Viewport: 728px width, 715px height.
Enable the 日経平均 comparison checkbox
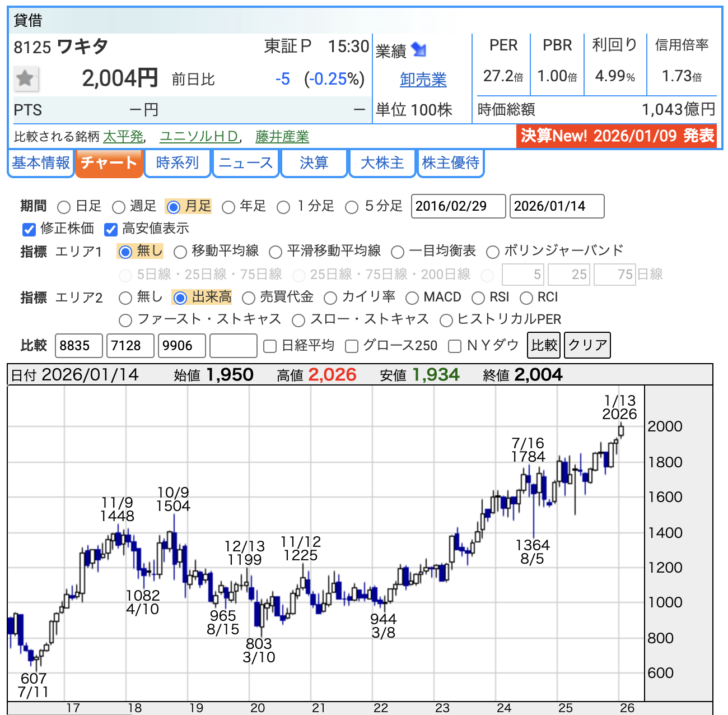coord(270,346)
